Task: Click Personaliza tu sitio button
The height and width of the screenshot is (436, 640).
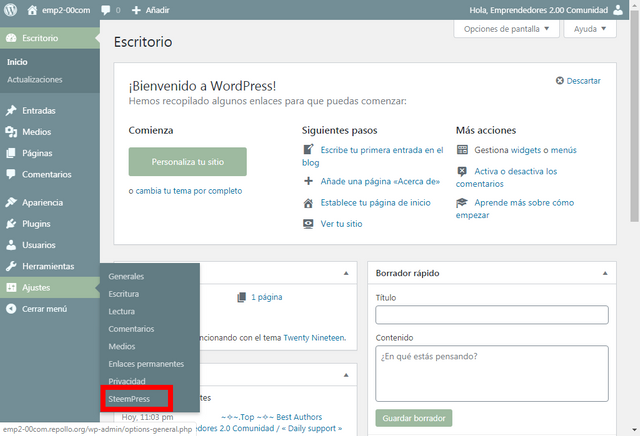Action: (x=188, y=162)
